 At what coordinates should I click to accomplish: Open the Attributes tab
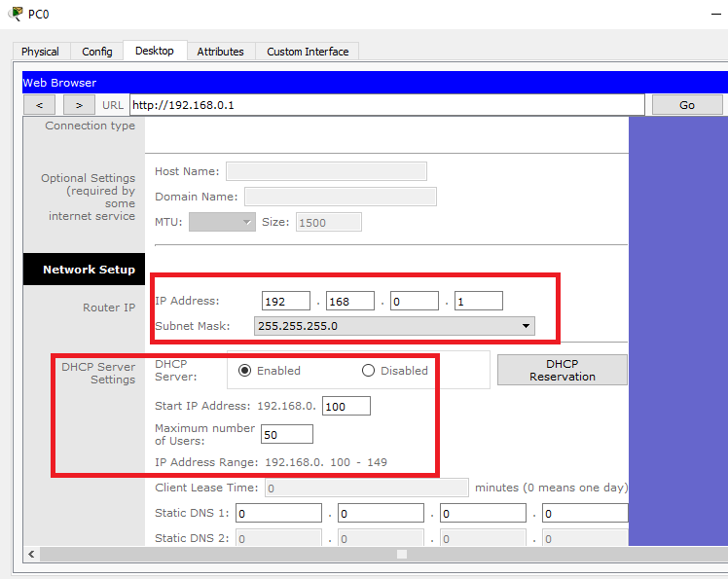coord(221,52)
